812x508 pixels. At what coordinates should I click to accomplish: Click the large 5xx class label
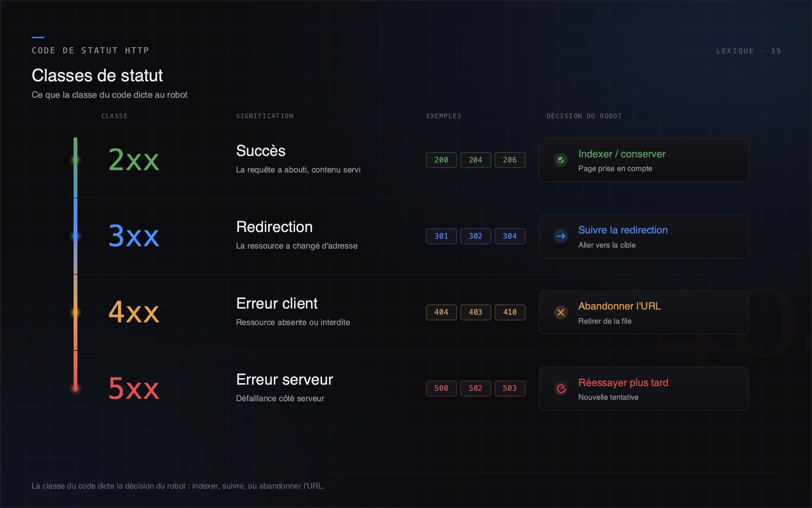click(x=134, y=388)
